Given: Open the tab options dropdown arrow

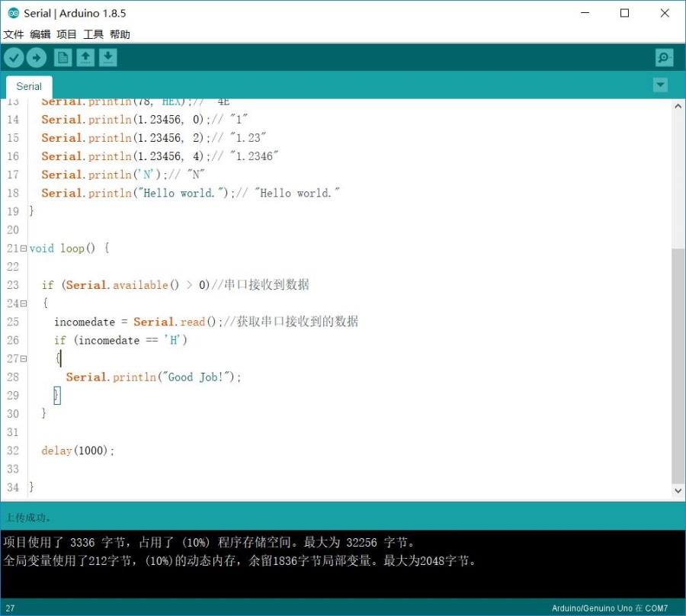Looking at the screenshot, I should [660, 85].
